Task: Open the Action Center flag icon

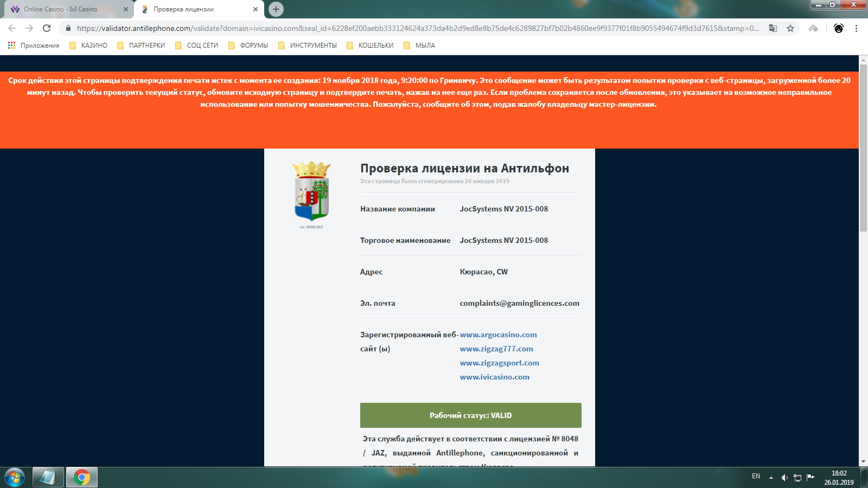Action: point(810,477)
